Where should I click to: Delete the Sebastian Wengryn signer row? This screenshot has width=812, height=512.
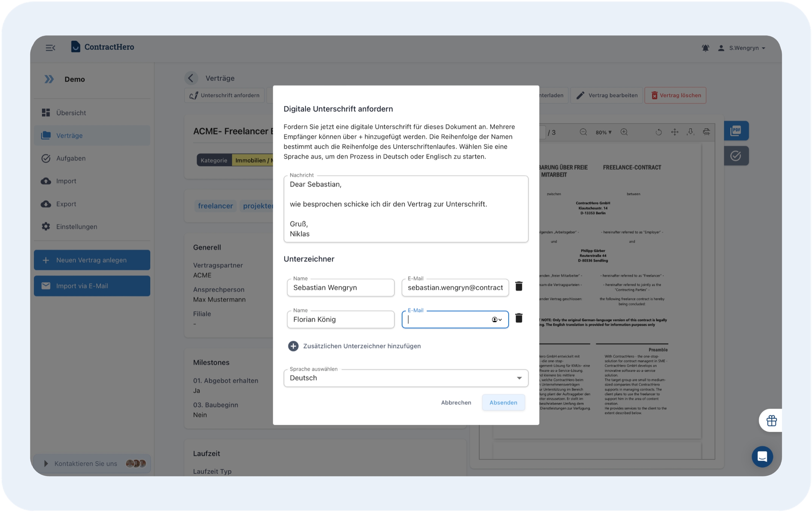point(519,286)
